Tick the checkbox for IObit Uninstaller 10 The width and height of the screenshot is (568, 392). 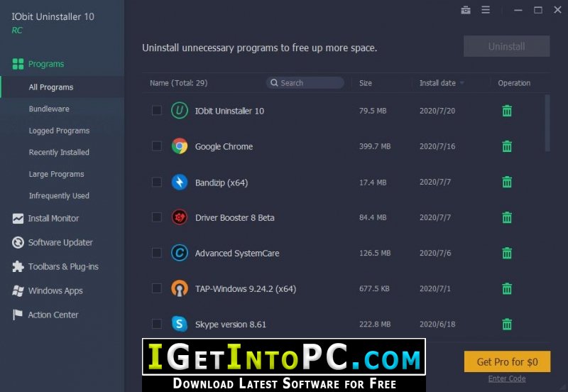point(156,110)
